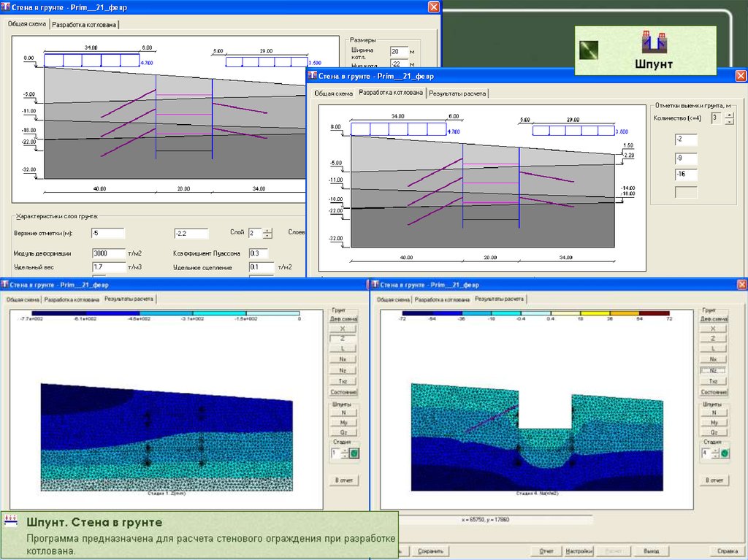This screenshot has height=560, width=748.
Task: Toggle Z displacement in left results window
Action: (x=343, y=338)
